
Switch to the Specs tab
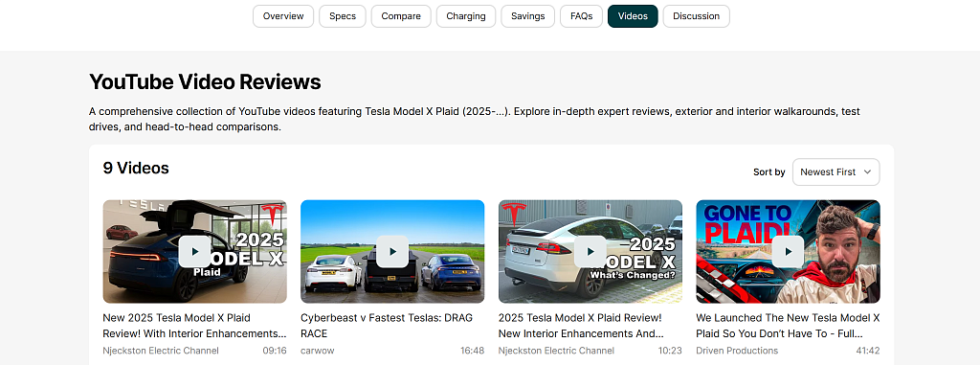[343, 16]
